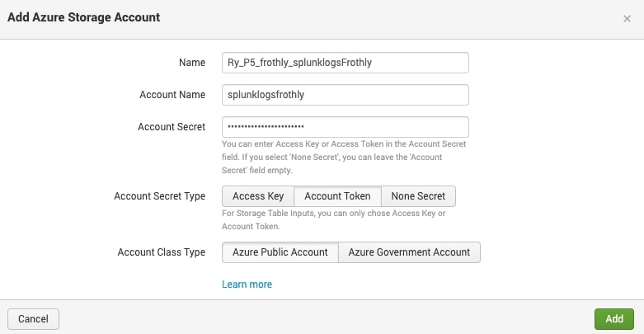Click the Account Class Type label
The height and width of the screenshot is (334, 644).
pyautogui.click(x=161, y=252)
